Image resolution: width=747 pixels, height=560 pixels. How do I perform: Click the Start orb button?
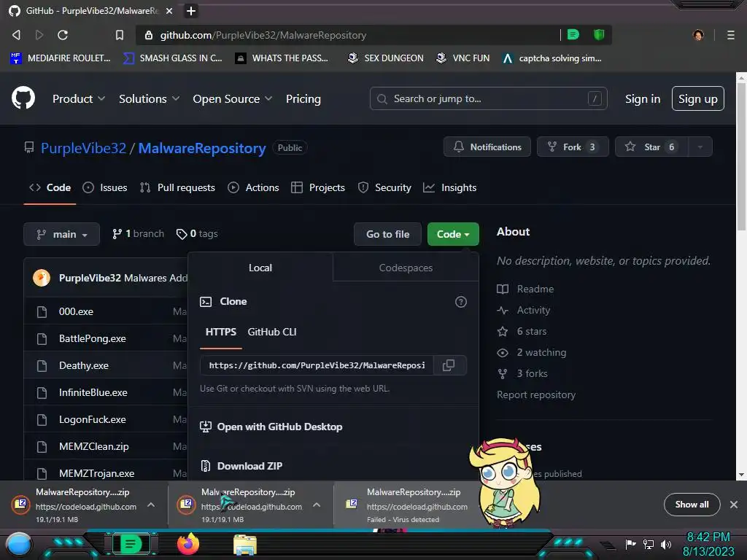(19, 545)
